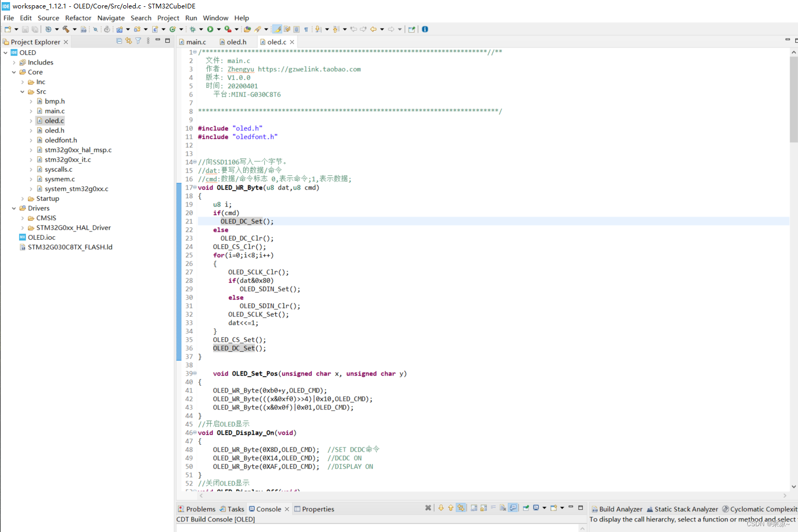
Task: Open dropdown arrow next to Run icon
Action: tap(219, 29)
